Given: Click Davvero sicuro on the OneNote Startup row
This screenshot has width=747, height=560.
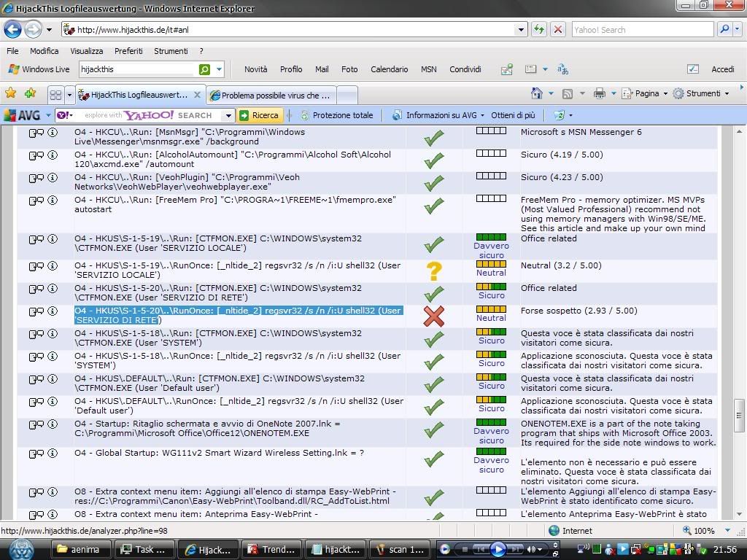Looking at the screenshot, I should coord(491,436).
